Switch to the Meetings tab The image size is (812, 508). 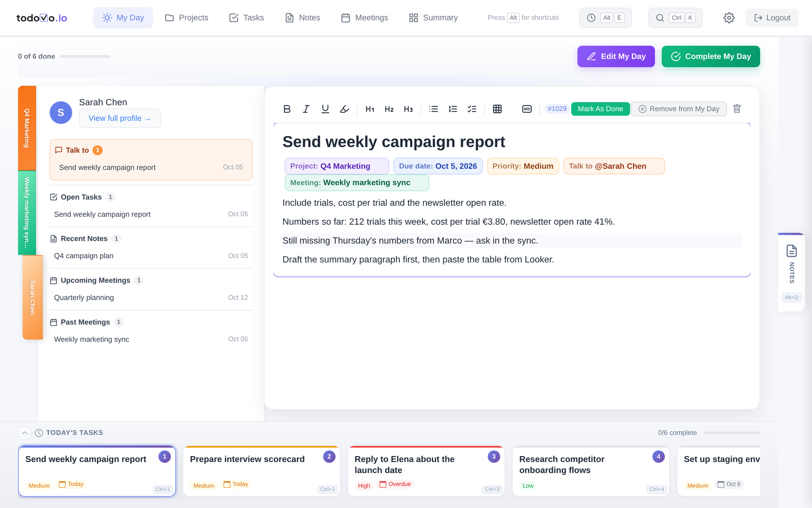pos(365,18)
